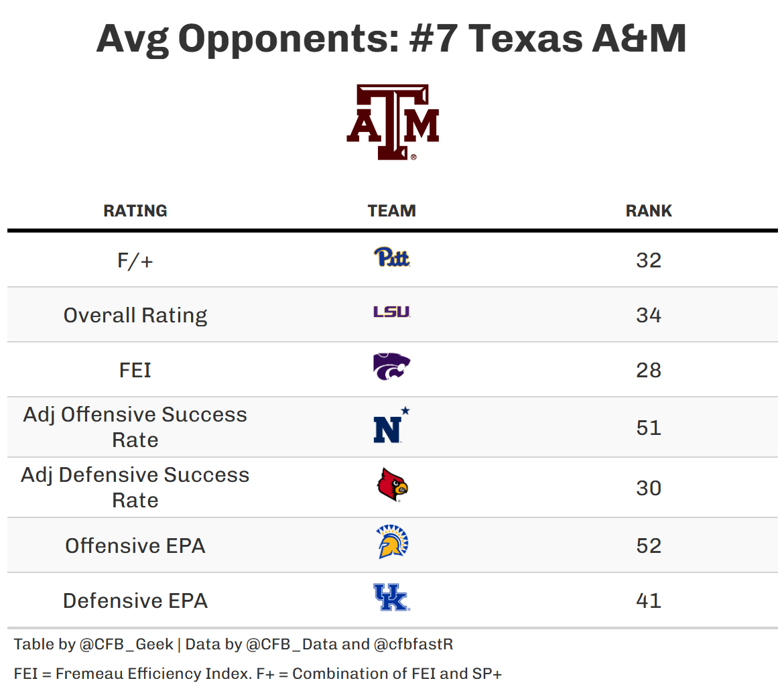Image resolution: width=784 pixels, height=697 pixels.
Task: Click the Louisville Cardinals logo
Action: pos(392,486)
